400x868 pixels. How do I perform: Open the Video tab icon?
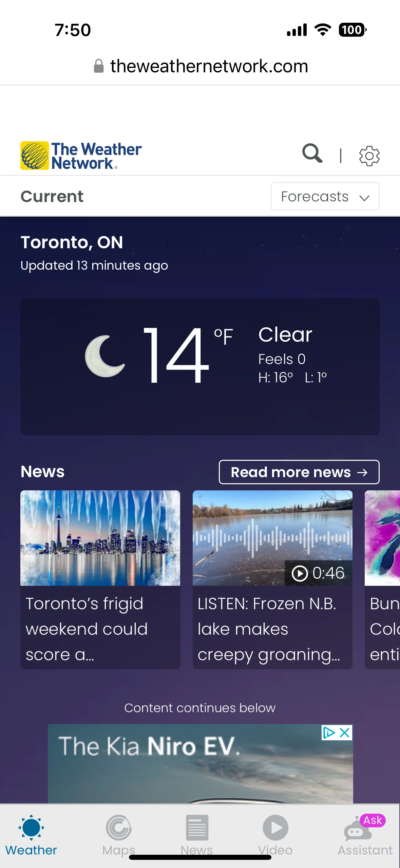tap(275, 828)
